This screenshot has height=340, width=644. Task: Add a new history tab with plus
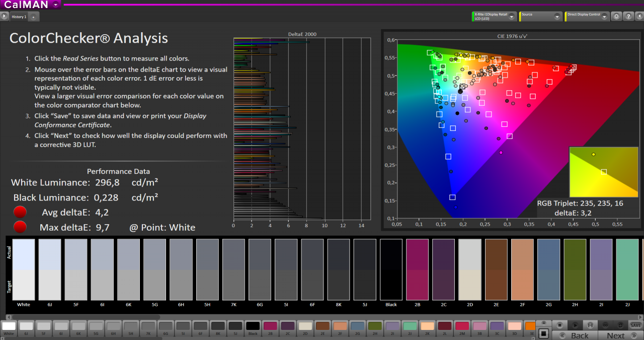(34, 17)
